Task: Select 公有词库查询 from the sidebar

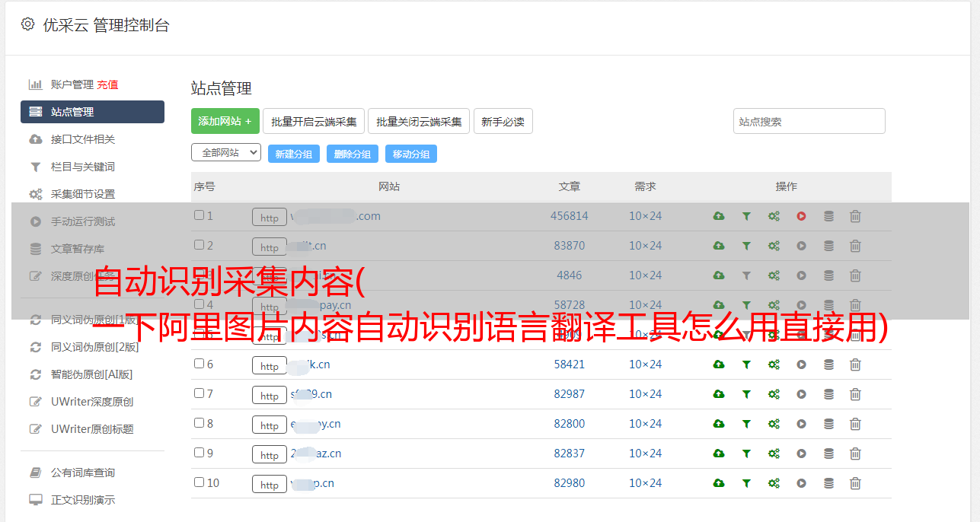Action: (83, 473)
